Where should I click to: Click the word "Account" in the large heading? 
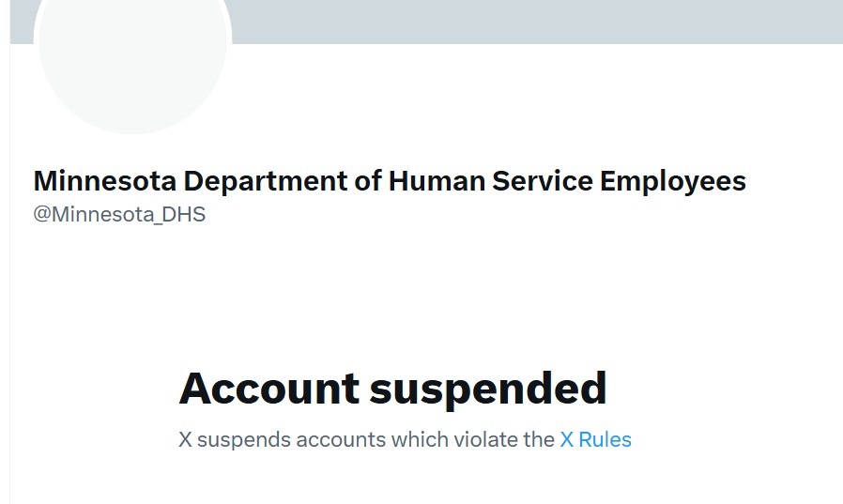(x=268, y=388)
